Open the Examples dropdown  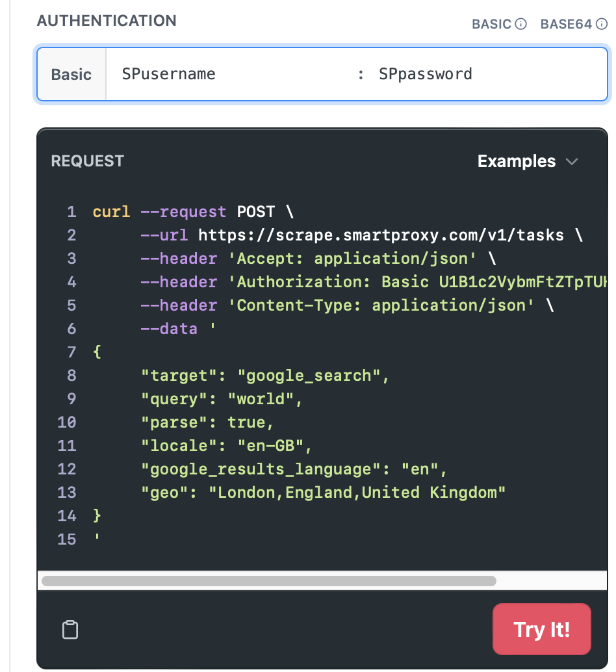[528, 161]
